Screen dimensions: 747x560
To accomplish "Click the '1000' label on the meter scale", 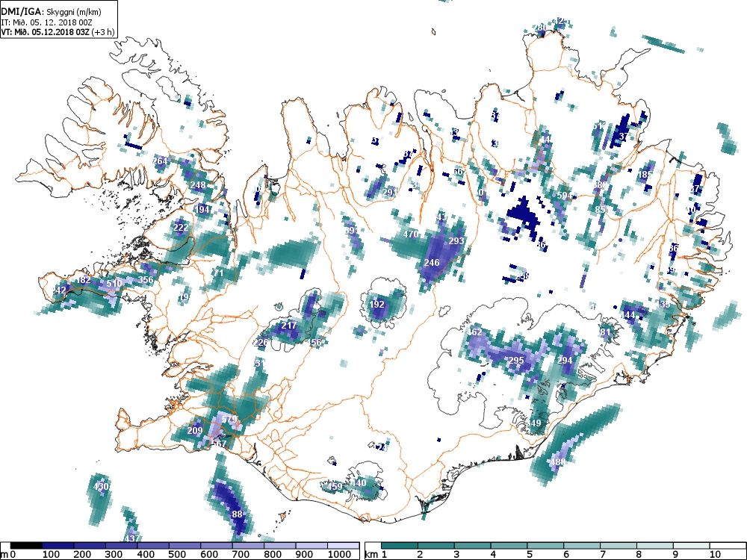I will pyautogui.click(x=338, y=555).
